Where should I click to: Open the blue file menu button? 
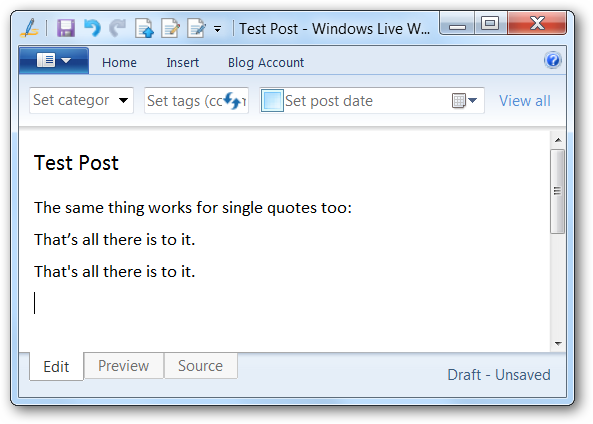tap(54, 61)
